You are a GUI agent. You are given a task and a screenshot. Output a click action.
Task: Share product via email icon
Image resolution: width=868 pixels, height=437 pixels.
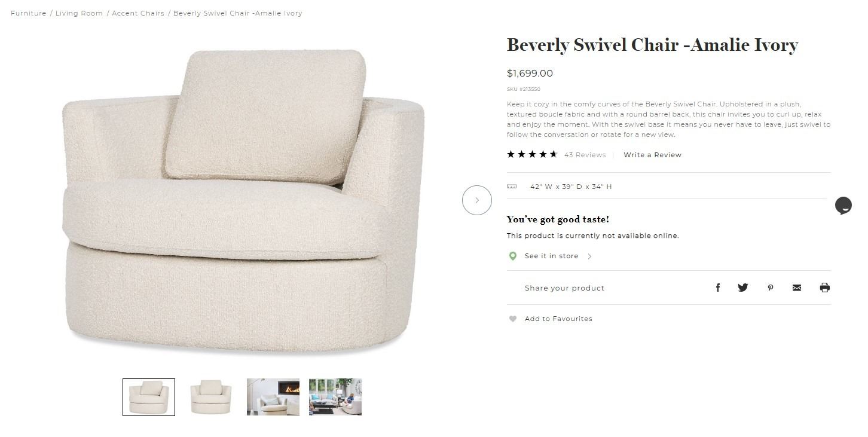(797, 288)
